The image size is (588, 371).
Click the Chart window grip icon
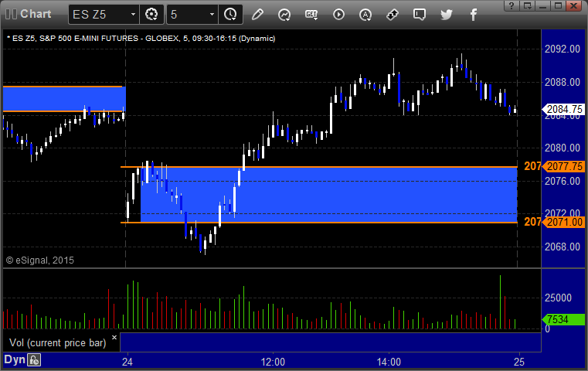(12, 14)
